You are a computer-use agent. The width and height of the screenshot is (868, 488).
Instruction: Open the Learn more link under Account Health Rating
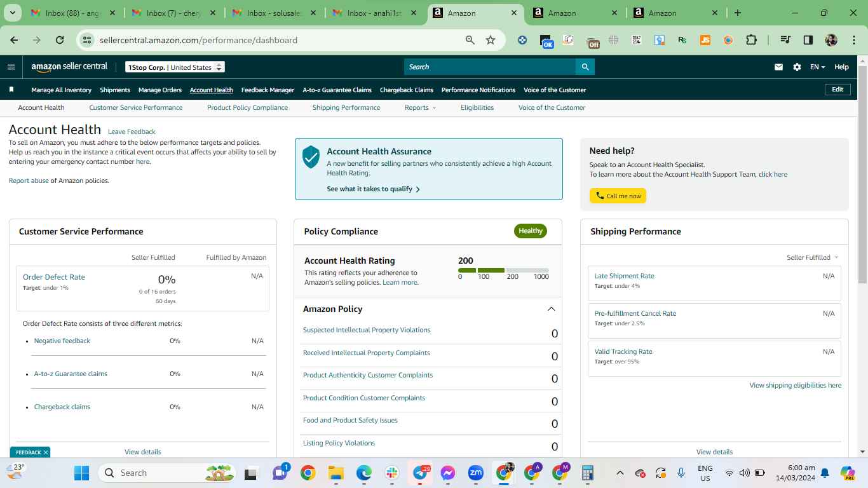pos(400,282)
